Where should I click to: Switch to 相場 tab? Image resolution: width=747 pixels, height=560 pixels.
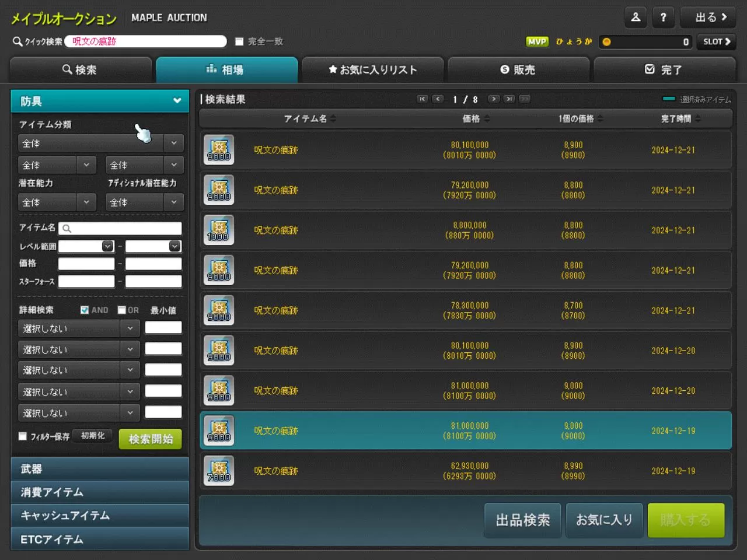(226, 69)
